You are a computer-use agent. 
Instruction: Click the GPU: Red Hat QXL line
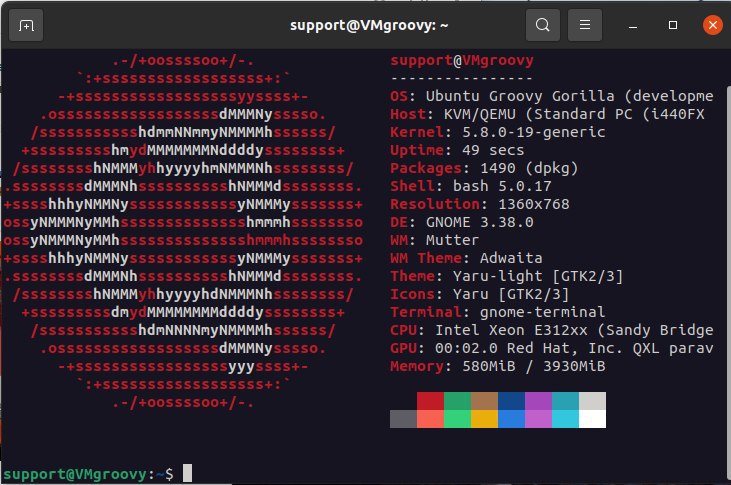[552, 348]
